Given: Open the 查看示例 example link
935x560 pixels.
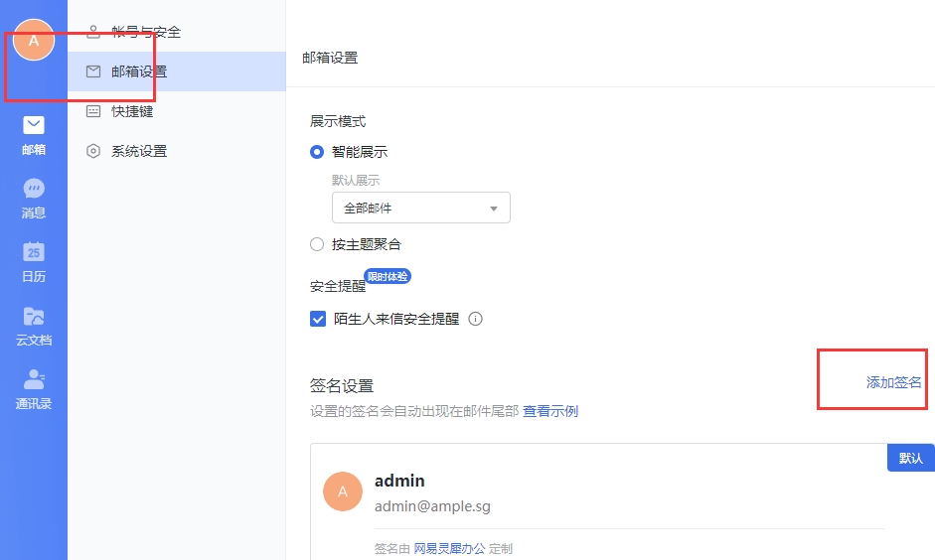Looking at the screenshot, I should [x=550, y=411].
